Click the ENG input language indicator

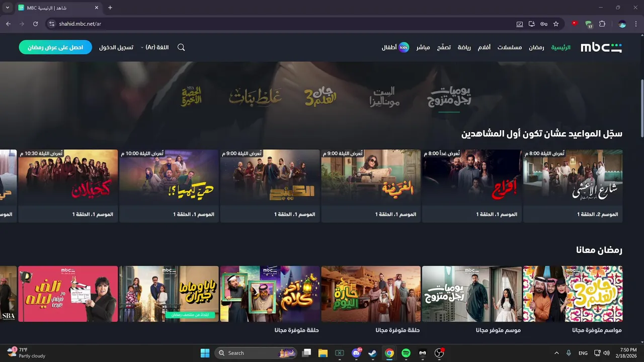(583, 353)
